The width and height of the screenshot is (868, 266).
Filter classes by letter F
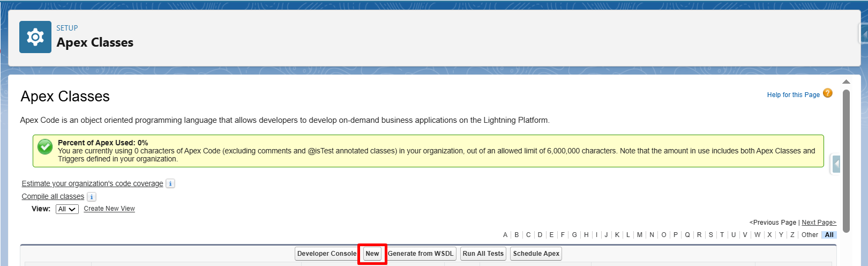click(x=563, y=235)
